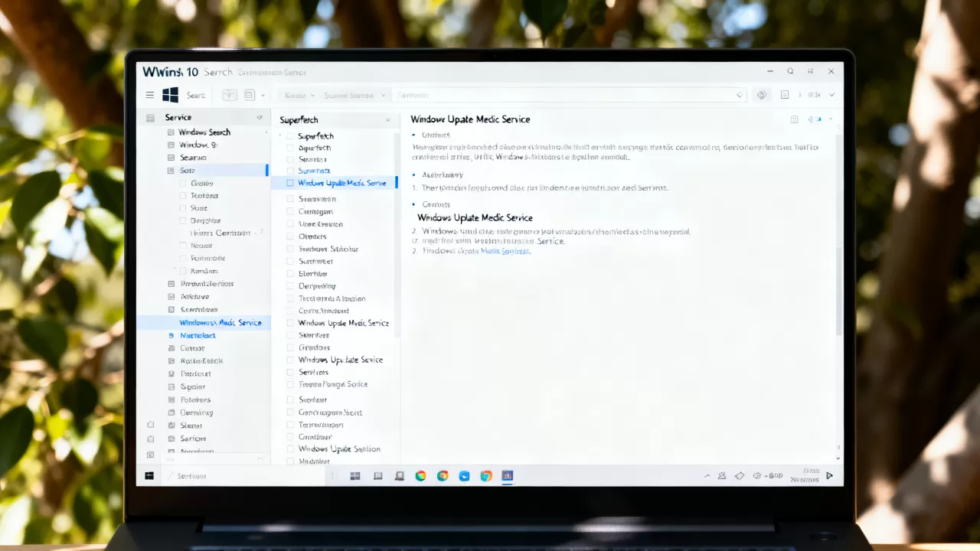Tick the unhighlighted Windows Update Medic Service checkbox
This screenshot has height=551, width=980.
[x=290, y=323]
